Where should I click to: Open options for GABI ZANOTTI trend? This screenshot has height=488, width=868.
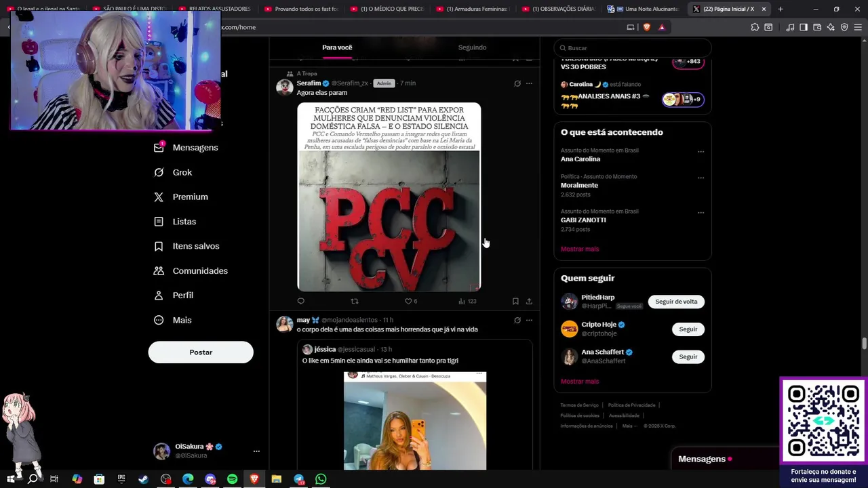[x=701, y=213]
